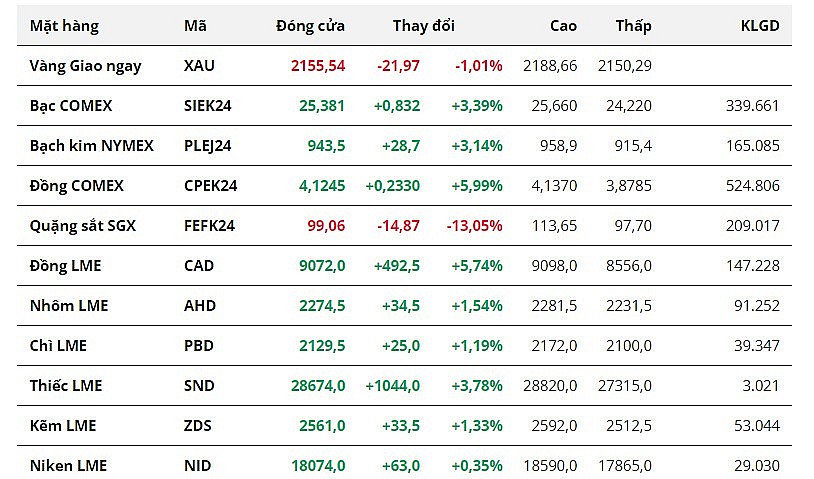
Task: Select "Quặng sắt SGX" commodity
Action: pos(82,225)
